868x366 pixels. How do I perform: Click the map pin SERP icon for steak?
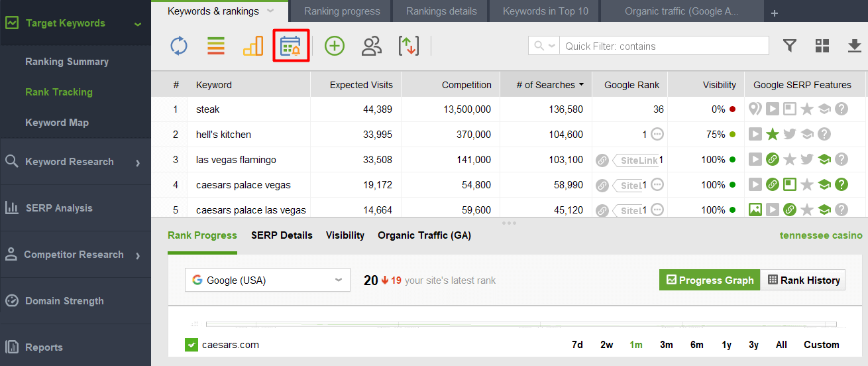pos(755,109)
